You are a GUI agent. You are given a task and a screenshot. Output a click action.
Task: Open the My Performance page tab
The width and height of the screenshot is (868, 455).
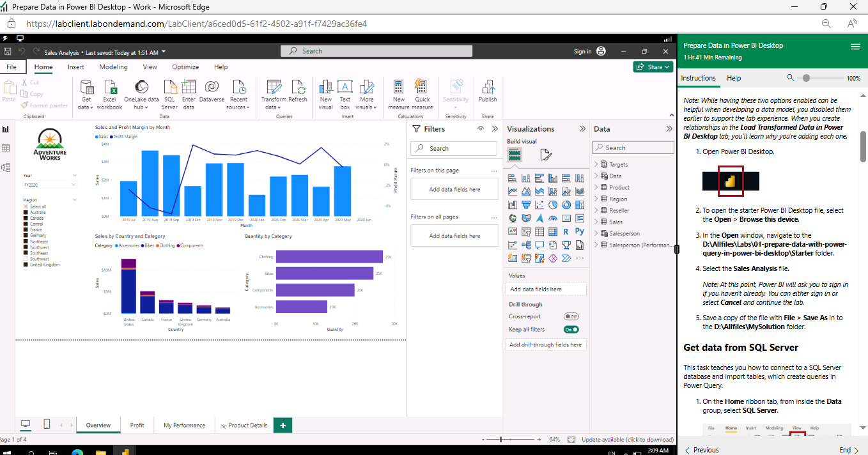184,425
